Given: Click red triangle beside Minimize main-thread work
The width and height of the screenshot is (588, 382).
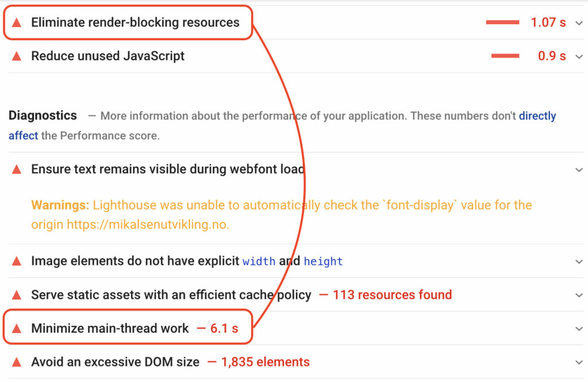Looking at the screenshot, I should [17, 329].
